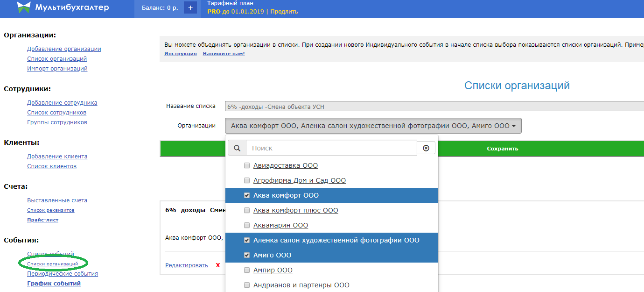
Task: Open Список организаций in the sidebar
Action: [57, 59]
